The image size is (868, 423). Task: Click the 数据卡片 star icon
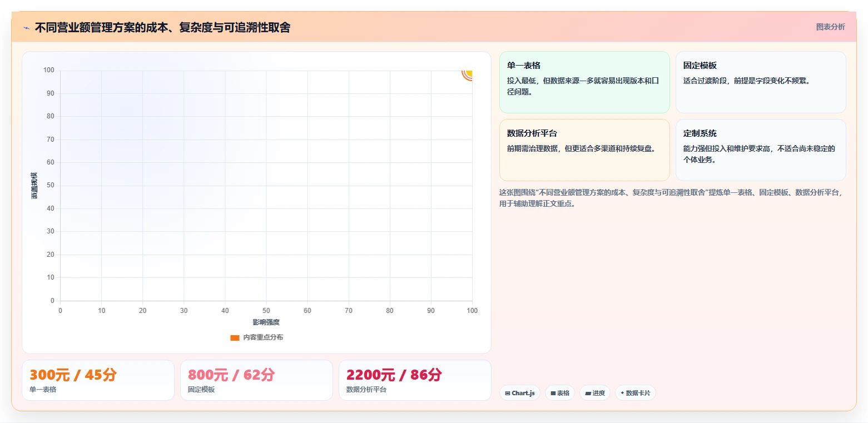(622, 393)
